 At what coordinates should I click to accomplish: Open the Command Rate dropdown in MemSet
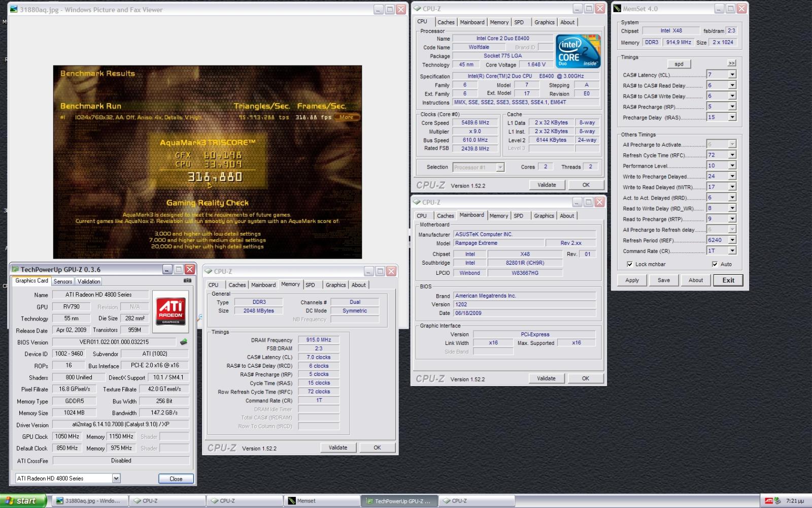click(x=732, y=250)
